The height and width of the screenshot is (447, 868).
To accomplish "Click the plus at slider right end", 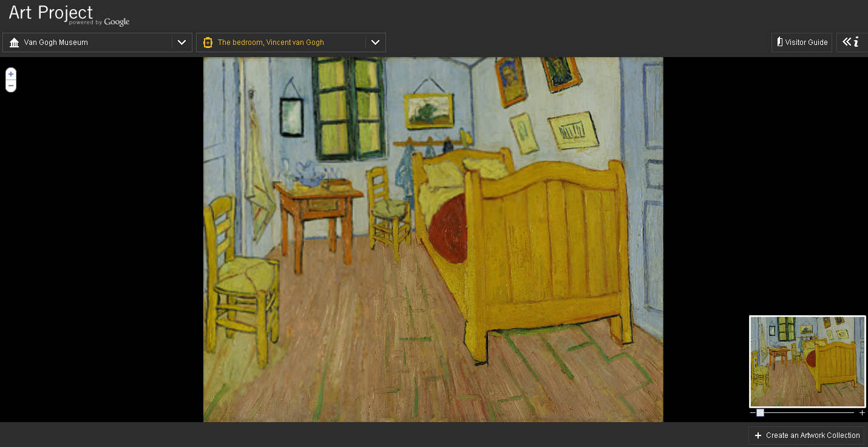I will point(862,413).
